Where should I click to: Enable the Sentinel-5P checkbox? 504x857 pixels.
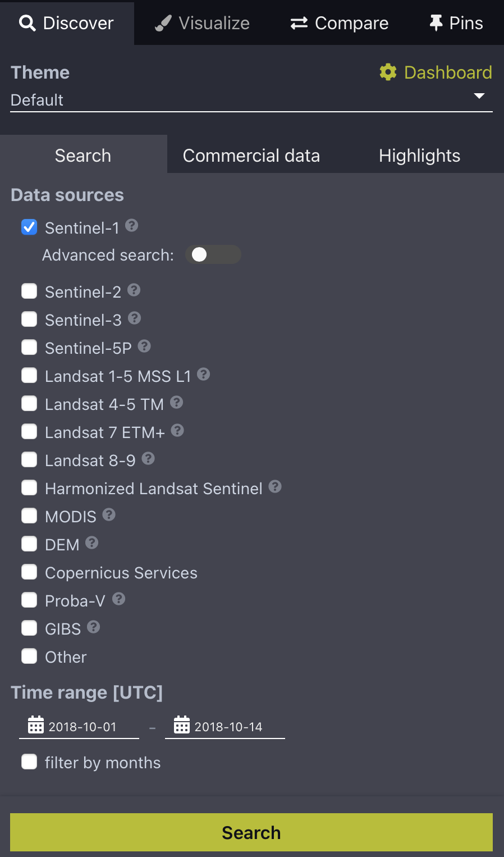(29, 348)
